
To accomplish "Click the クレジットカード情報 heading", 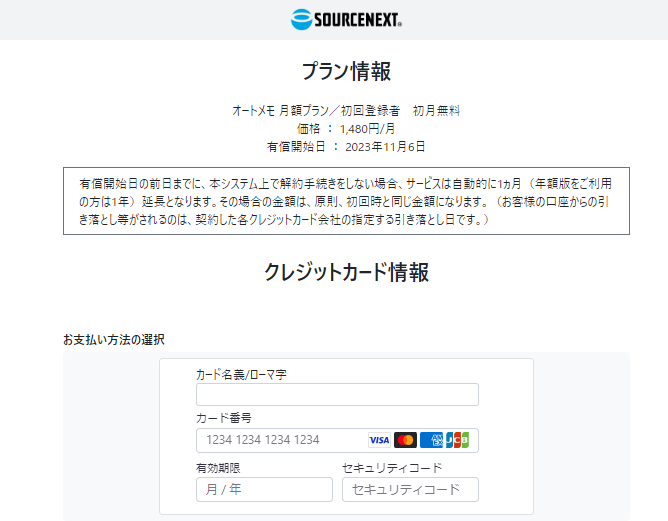I will (x=346, y=272).
